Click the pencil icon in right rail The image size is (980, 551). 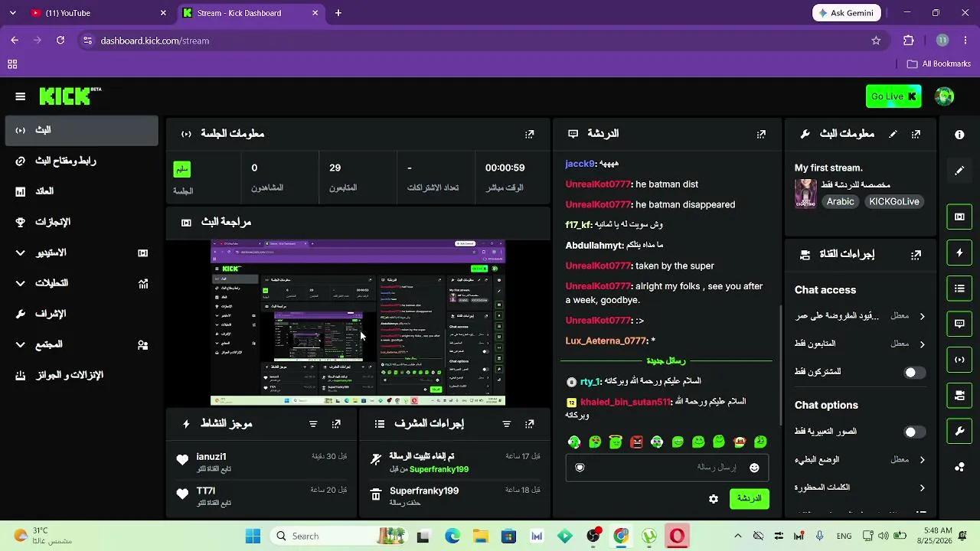click(x=959, y=171)
